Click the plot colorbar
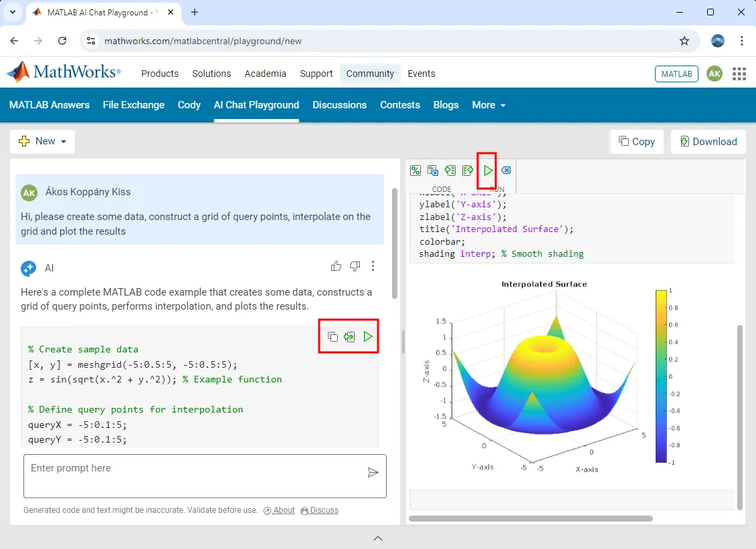 pos(661,376)
